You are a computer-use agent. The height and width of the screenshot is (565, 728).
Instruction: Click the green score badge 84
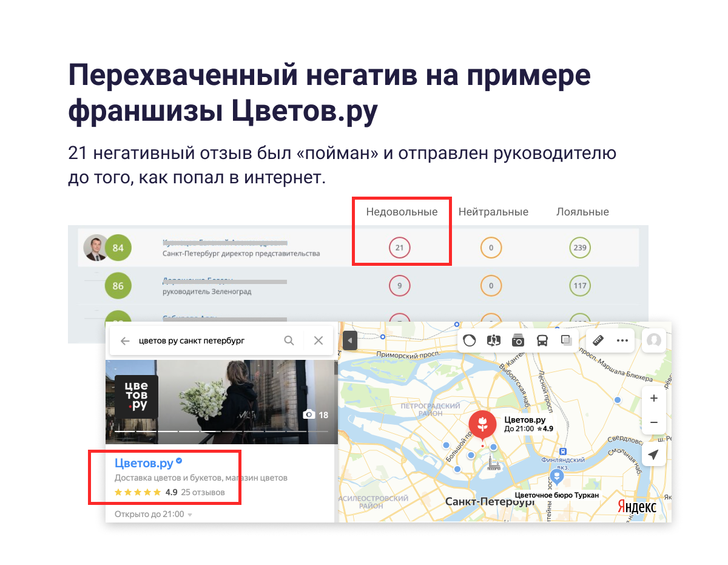coord(118,248)
